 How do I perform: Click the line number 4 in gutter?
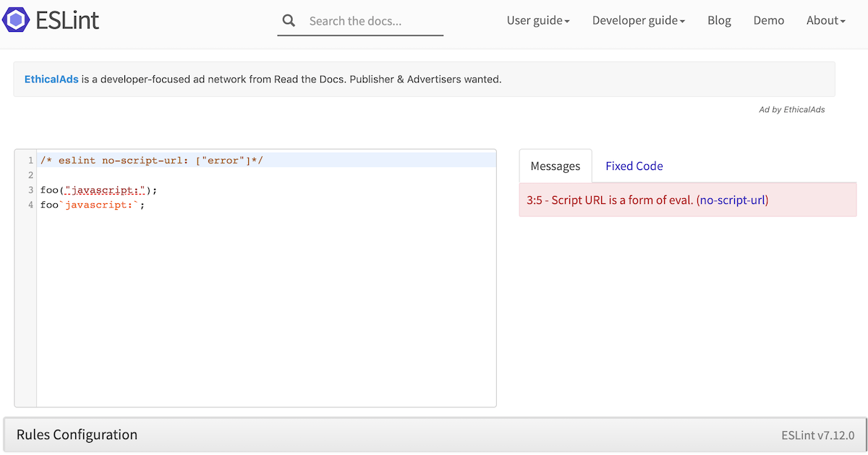click(30, 205)
